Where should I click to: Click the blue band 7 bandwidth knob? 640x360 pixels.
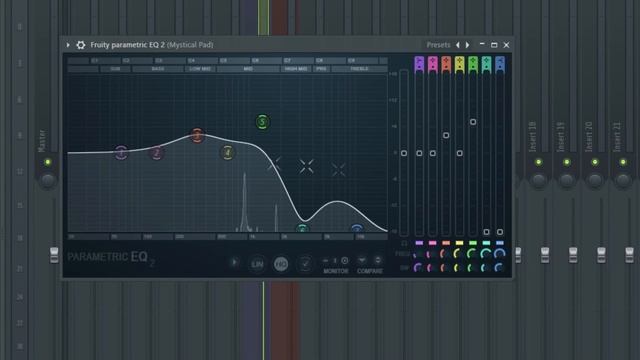(499, 268)
